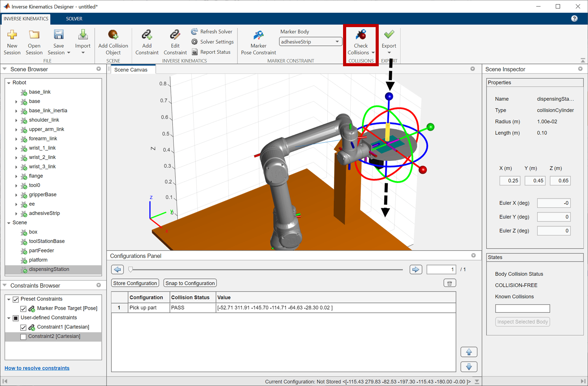Expand the forearm_link tree node
The image size is (588, 386).
coord(16,139)
